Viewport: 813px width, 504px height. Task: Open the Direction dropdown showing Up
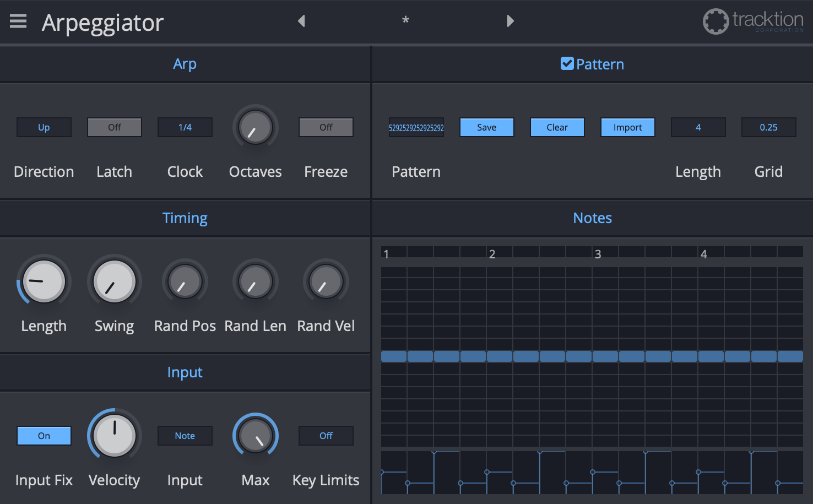tap(44, 127)
